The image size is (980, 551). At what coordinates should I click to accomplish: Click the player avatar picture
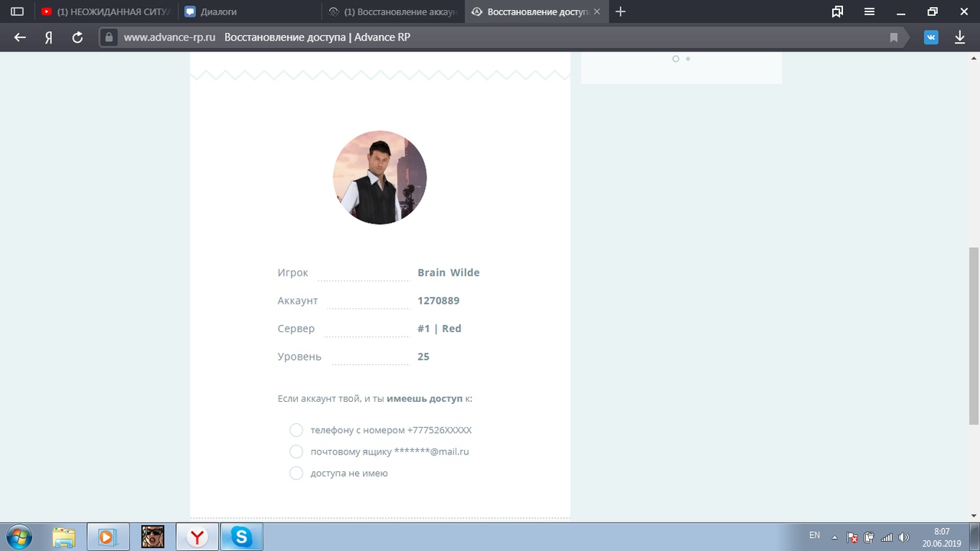(380, 178)
